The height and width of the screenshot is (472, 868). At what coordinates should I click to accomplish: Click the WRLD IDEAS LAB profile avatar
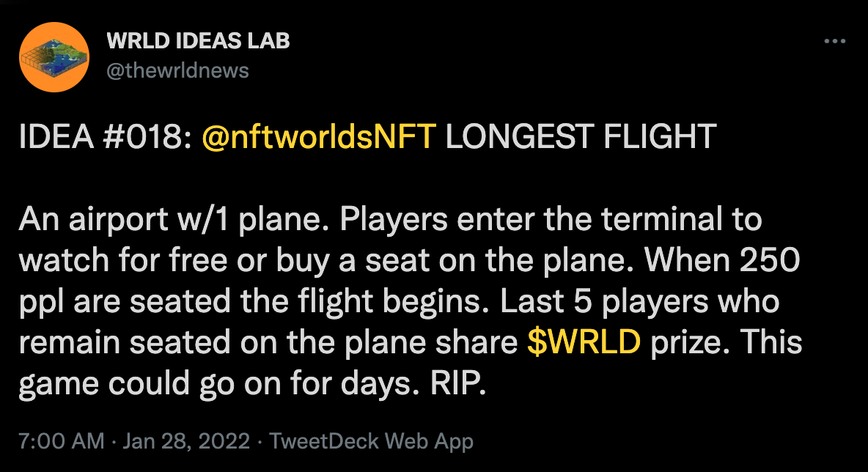tap(54, 57)
